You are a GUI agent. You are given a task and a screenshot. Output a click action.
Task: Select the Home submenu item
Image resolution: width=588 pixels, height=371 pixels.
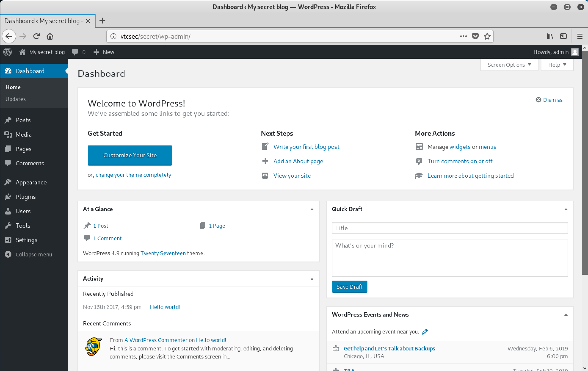click(13, 87)
